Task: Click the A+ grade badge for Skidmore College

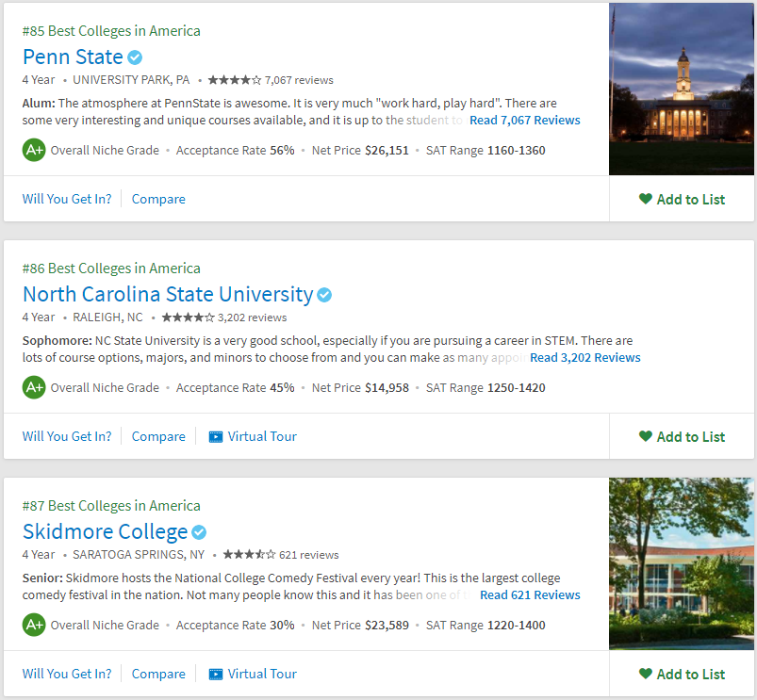Action: 34,625
